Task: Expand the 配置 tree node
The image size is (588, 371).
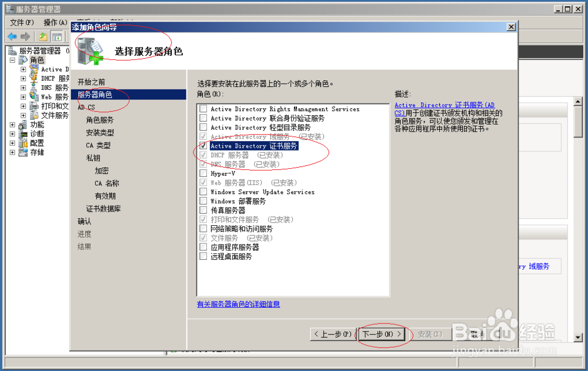Action: pos(12,143)
